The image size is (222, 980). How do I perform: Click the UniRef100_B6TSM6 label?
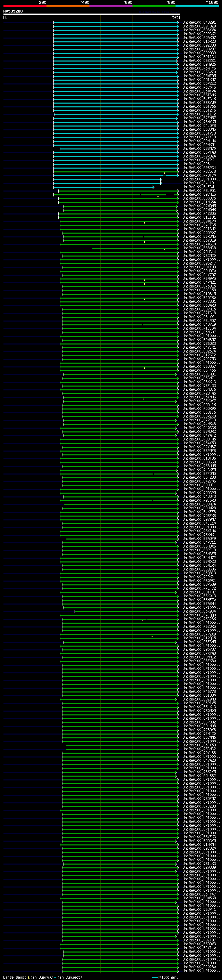pyautogui.click(x=199, y=95)
